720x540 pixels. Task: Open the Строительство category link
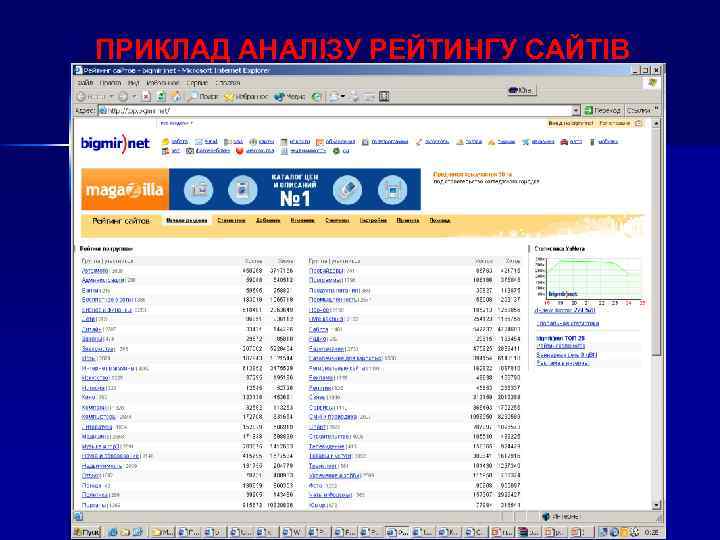330,436
